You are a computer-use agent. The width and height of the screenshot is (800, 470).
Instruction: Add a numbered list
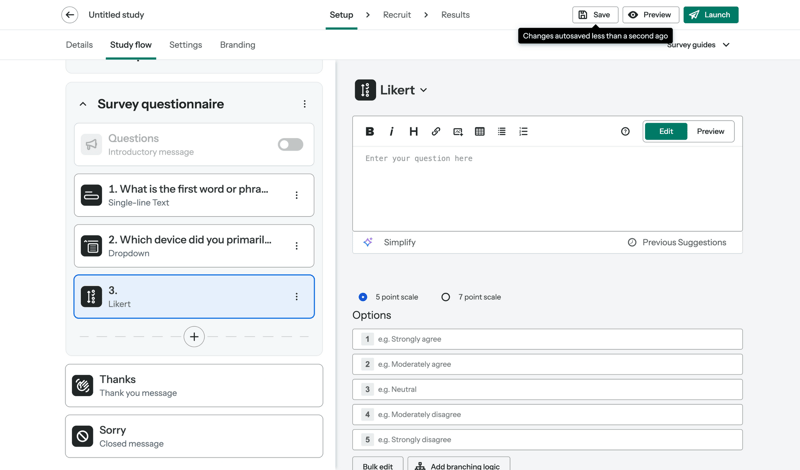pos(524,132)
